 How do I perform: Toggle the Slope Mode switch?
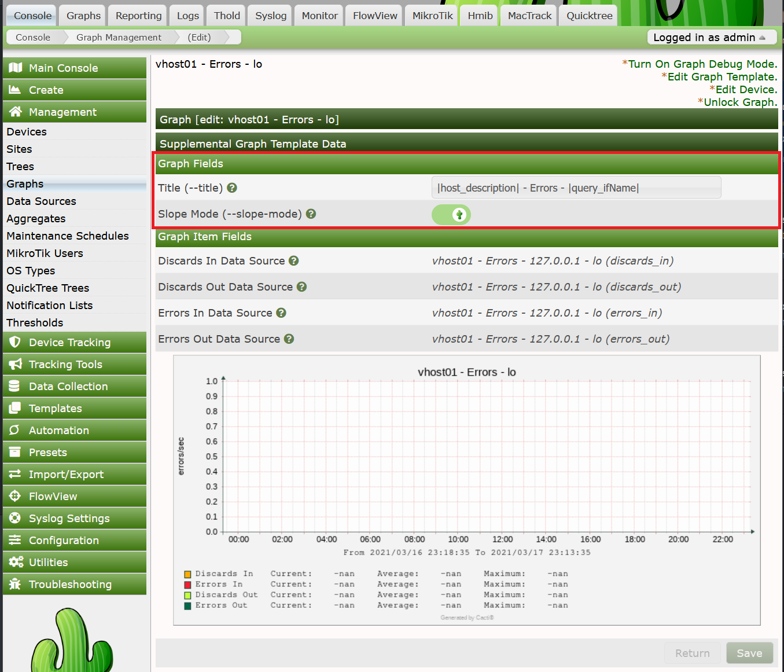(451, 215)
